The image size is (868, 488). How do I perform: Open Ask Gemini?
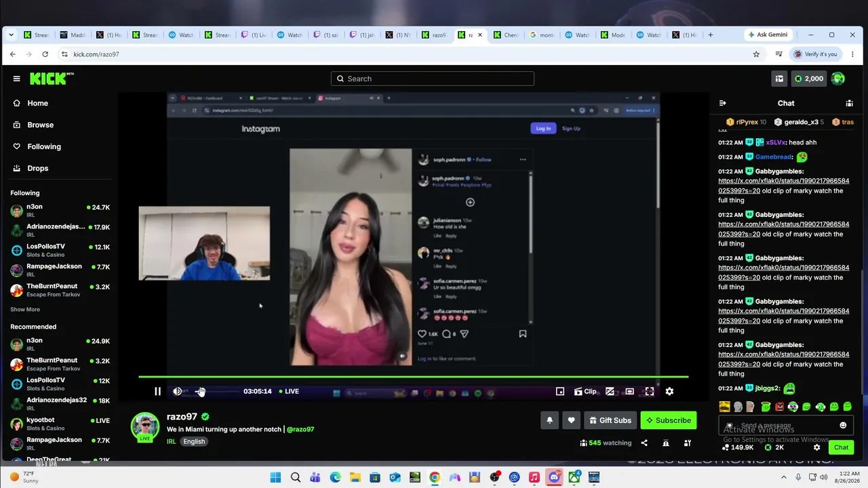coord(768,35)
